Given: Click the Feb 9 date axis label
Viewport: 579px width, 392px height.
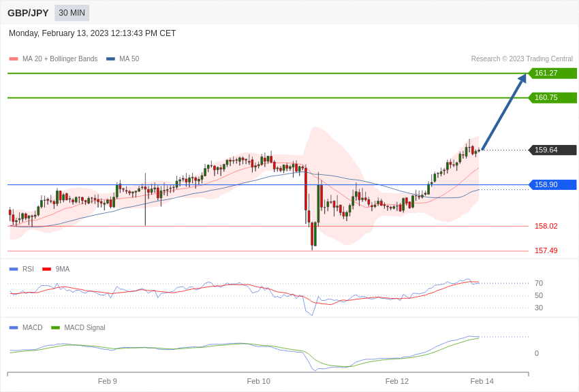Looking at the screenshot, I should point(108,381).
